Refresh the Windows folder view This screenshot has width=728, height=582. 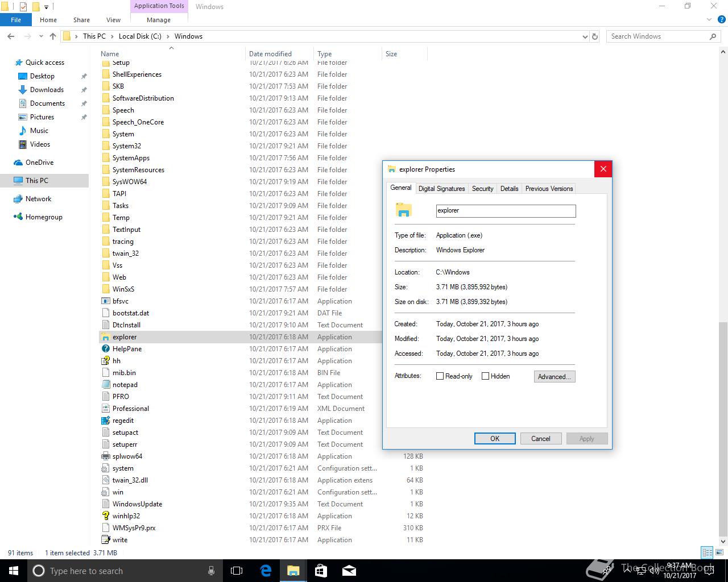[x=595, y=36]
